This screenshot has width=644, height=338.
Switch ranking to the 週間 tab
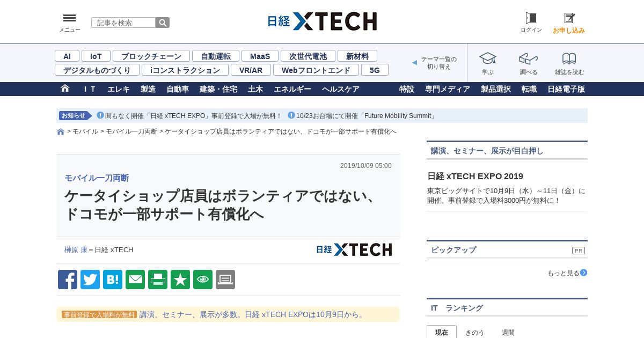[508, 332]
